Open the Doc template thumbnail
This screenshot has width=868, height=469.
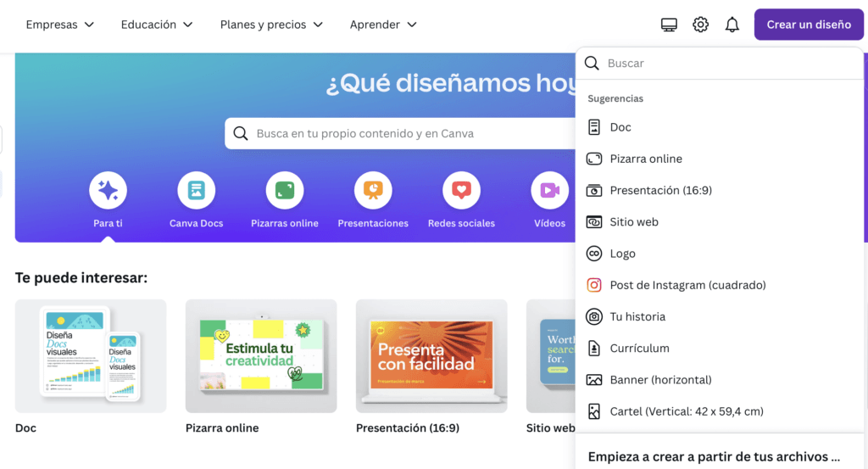(91, 356)
